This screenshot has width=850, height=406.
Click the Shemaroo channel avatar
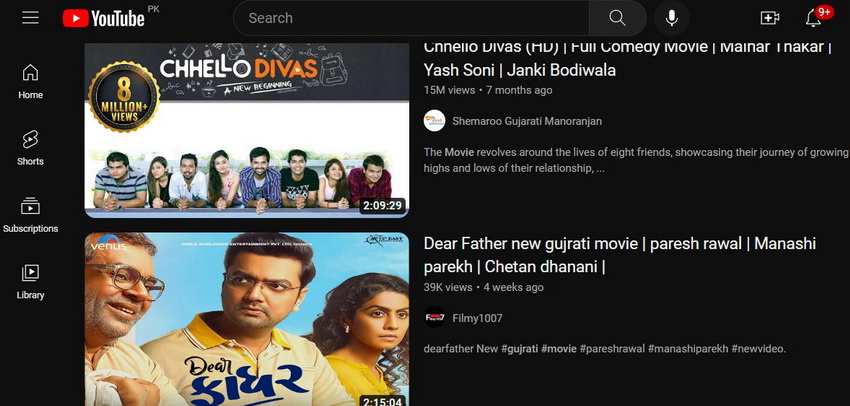tap(434, 120)
